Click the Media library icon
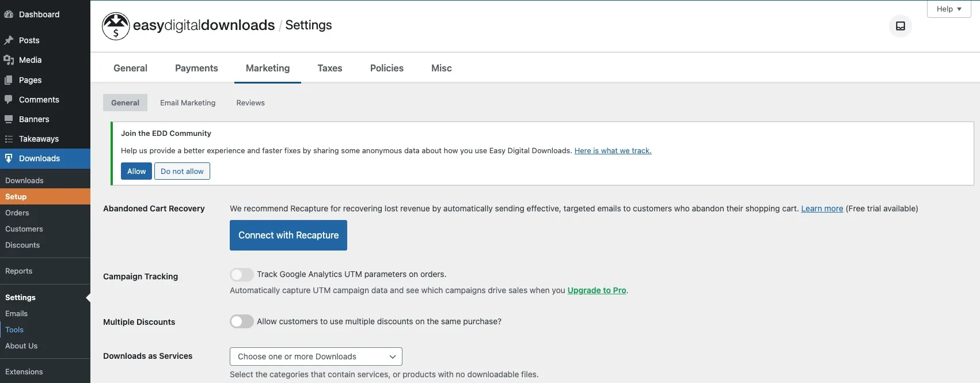This screenshot has width=980, height=383. 9,60
